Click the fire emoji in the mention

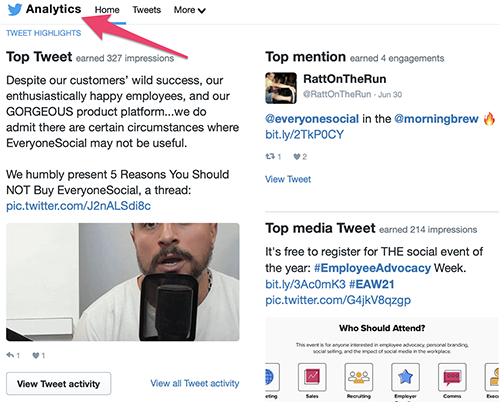click(489, 119)
